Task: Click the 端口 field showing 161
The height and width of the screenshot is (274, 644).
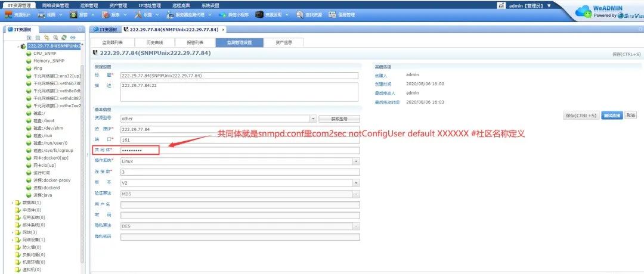Action: [x=240, y=140]
